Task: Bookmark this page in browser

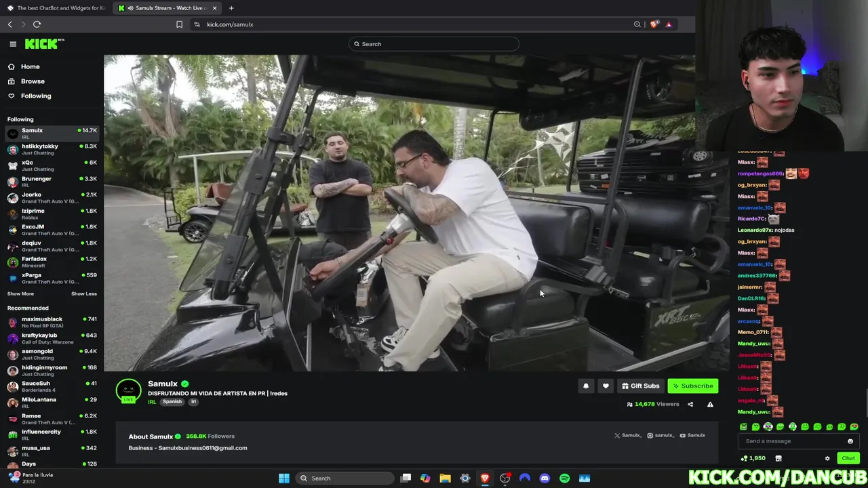Action: click(x=179, y=24)
